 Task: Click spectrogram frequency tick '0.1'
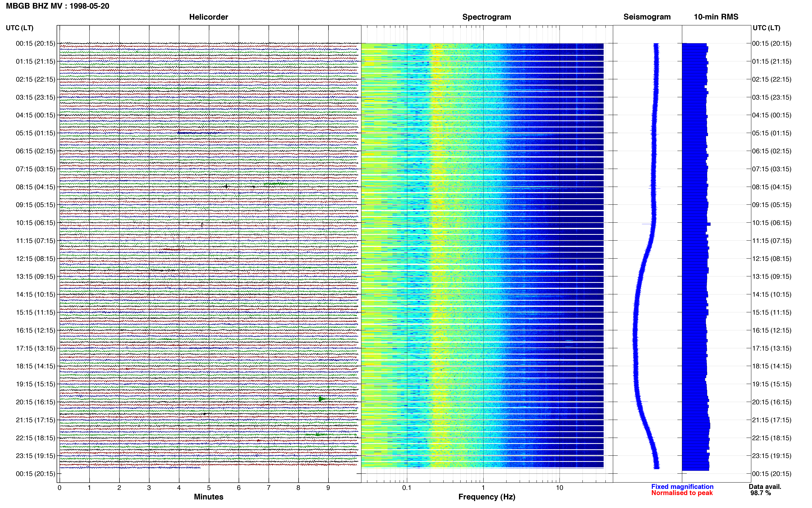[x=407, y=488]
